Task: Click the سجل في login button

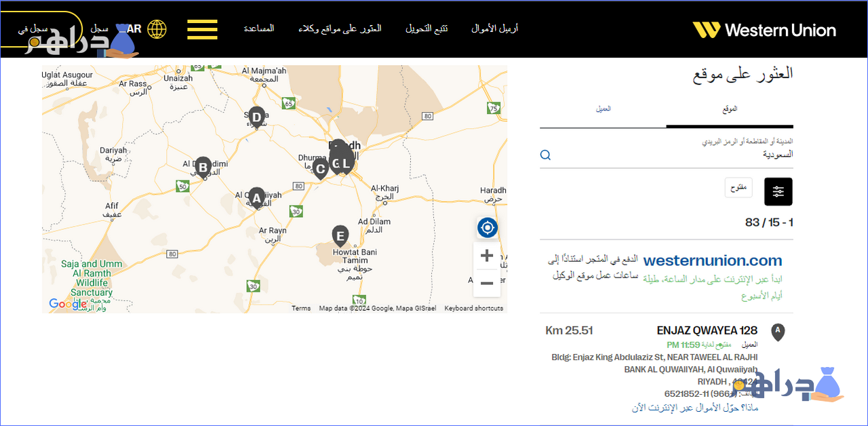Action: 41,29
